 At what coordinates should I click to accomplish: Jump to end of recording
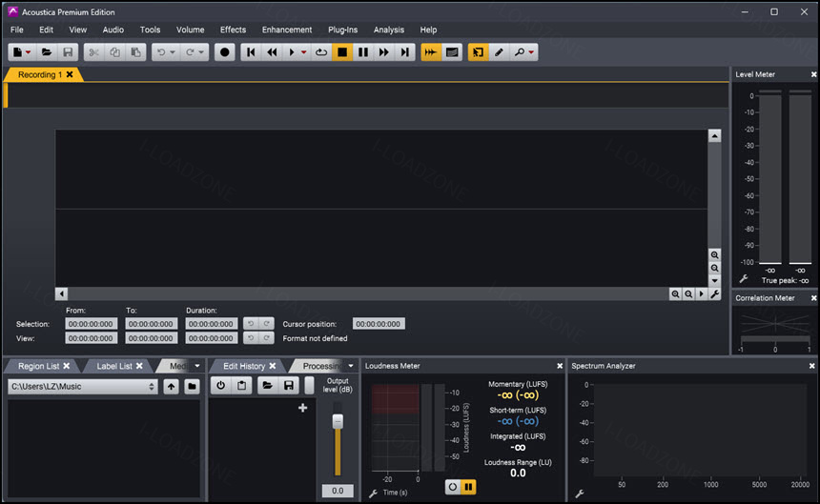coord(405,52)
